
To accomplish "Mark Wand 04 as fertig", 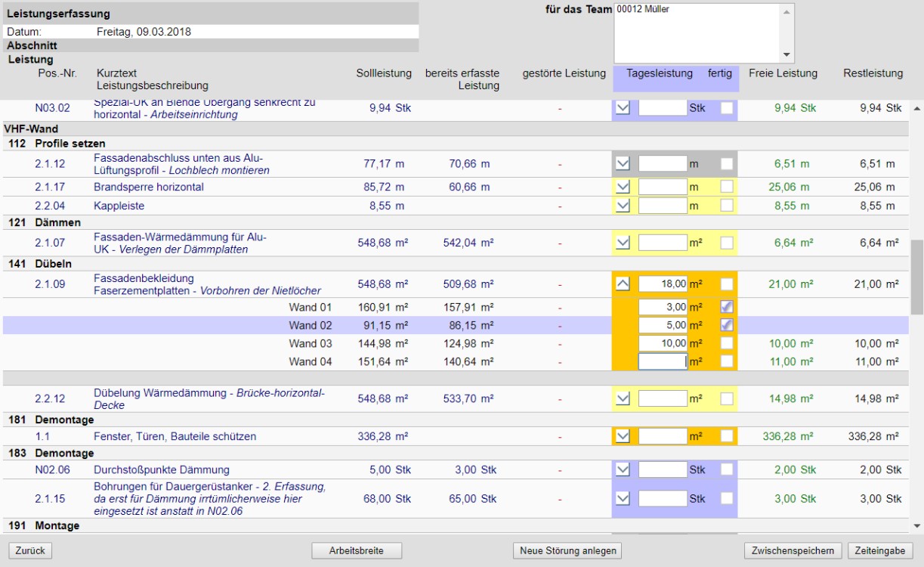I will (727, 361).
